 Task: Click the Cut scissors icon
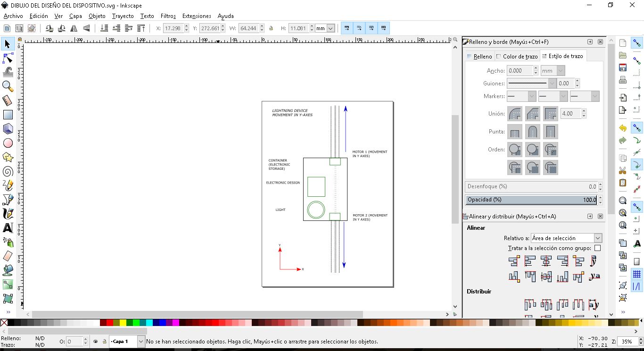pos(623,170)
